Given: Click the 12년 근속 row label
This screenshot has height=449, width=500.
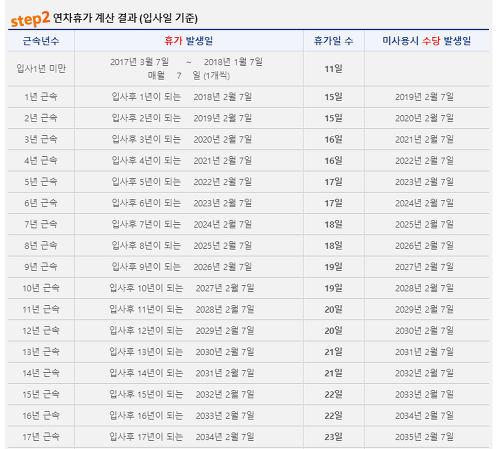Looking at the screenshot, I should click(41, 331).
